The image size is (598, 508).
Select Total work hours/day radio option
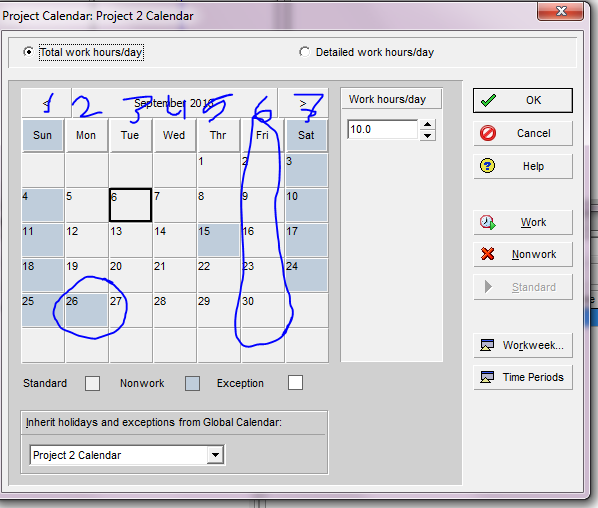click(x=28, y=51)
